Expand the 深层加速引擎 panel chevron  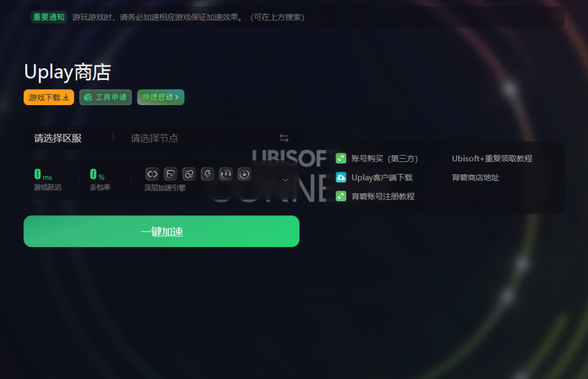point(285,180)
